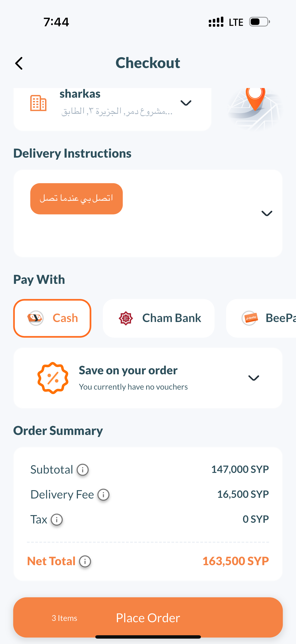This screenshot has height=644, width=296.
Task: Tap the building address icon
Action: tap(38, 103)
